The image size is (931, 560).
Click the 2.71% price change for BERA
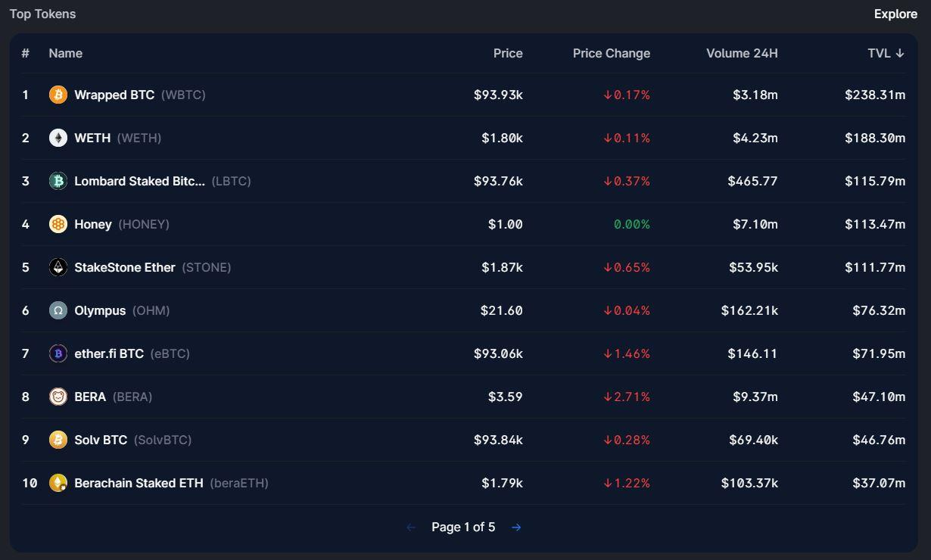pyautogui.click(x=627, y=397)
